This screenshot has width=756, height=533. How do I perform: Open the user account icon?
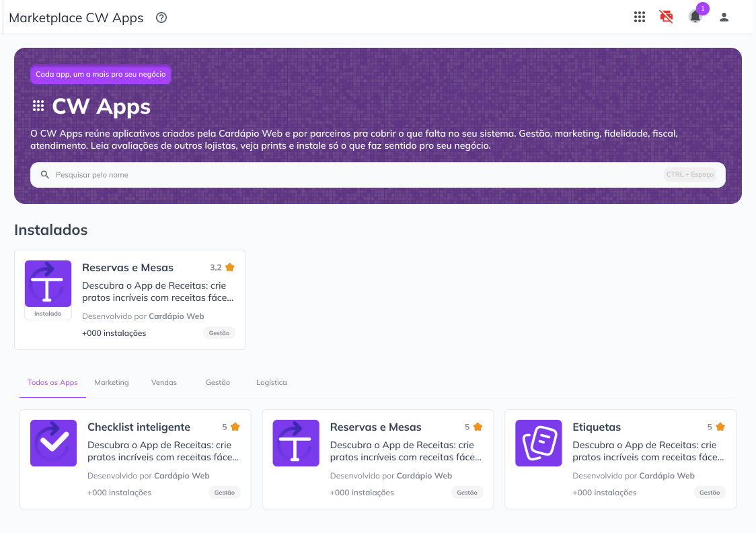tap(724, 17)
